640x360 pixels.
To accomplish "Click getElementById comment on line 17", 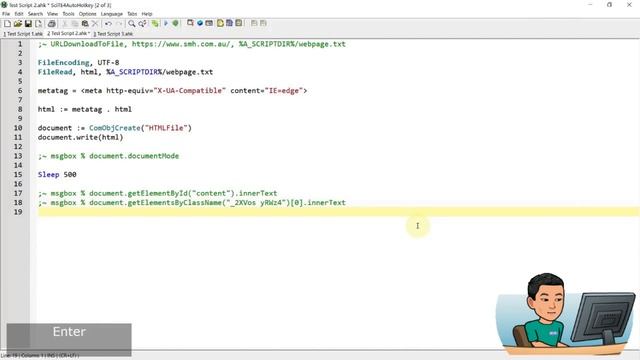I will [157, 193].
